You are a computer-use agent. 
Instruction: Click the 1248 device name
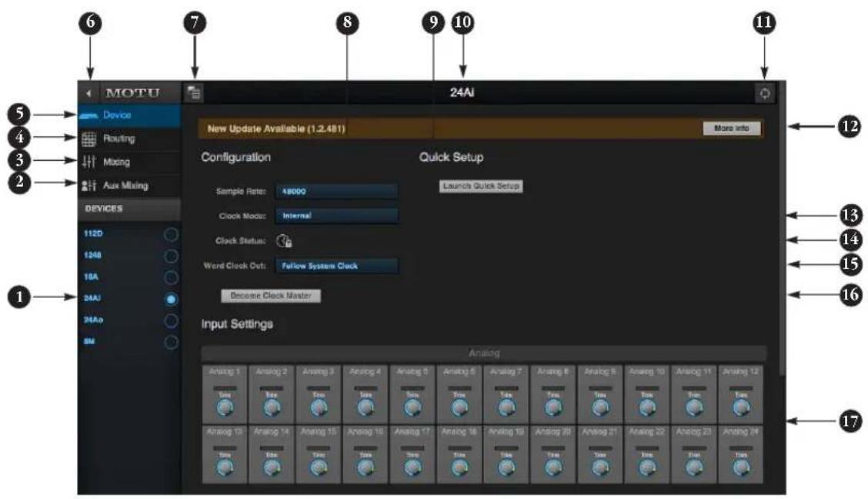tap(92, 256)
